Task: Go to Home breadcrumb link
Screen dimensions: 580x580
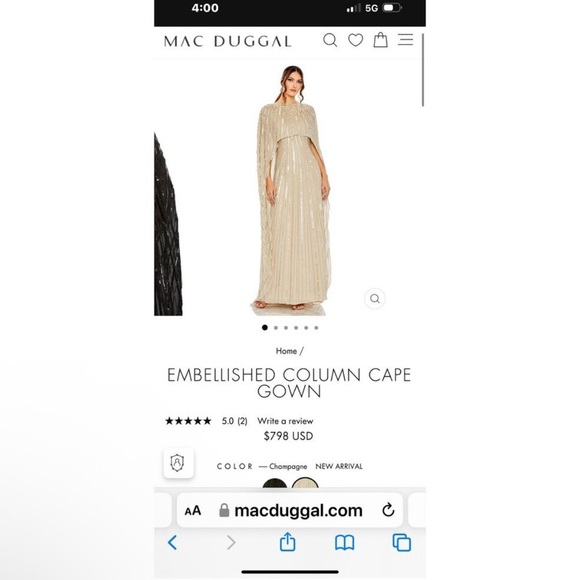Action: click(x=286, y=351)
